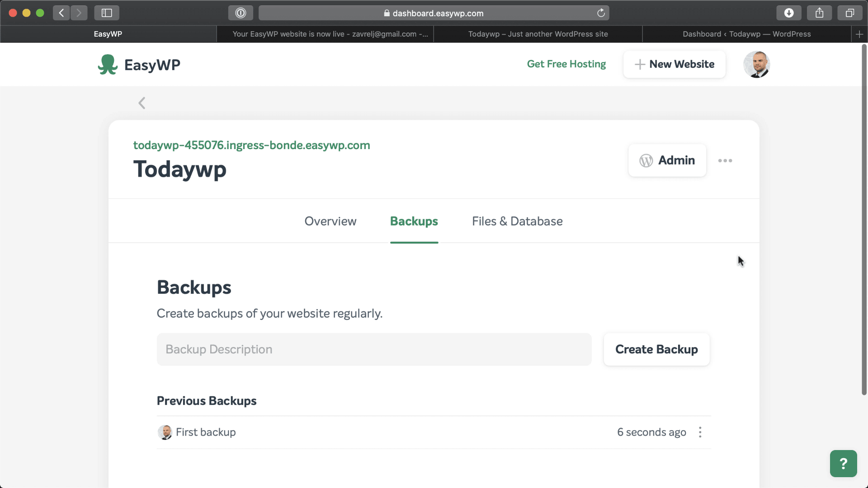Click the Create Backup button

point(656,349)
